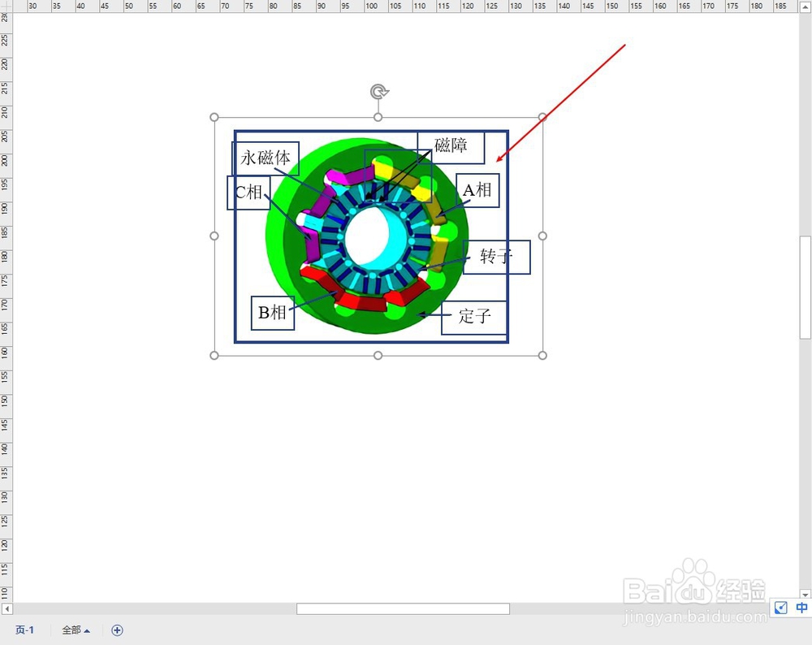812x645 pixels.
Task: Click the right-middle selection handle
Action: pos(542,236)
